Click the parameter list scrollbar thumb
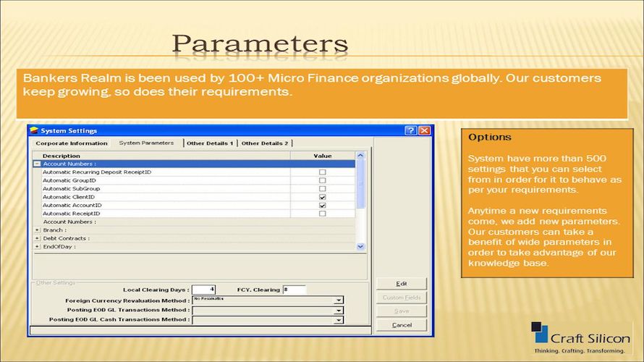644x362 pixels. [x=360, y=184]
